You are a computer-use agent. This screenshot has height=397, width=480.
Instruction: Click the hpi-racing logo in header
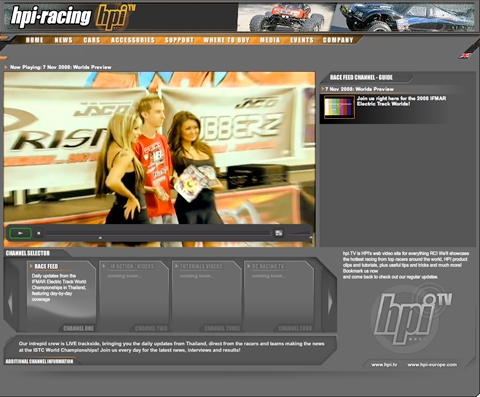point(51,17)
